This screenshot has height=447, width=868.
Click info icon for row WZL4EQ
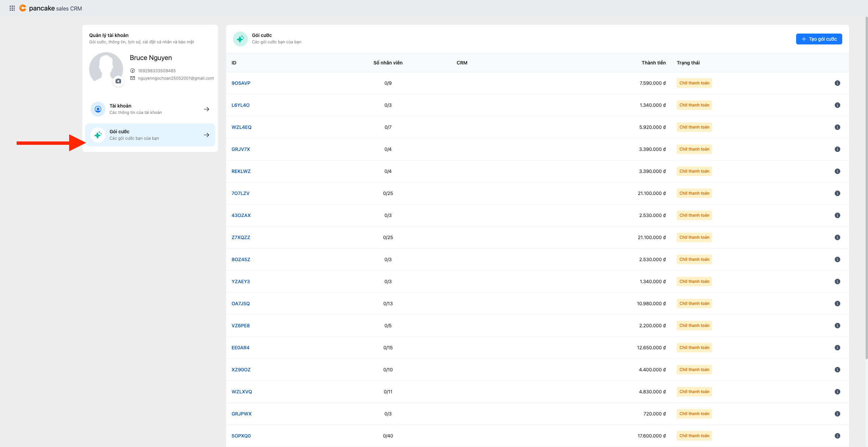click(837, 127)
